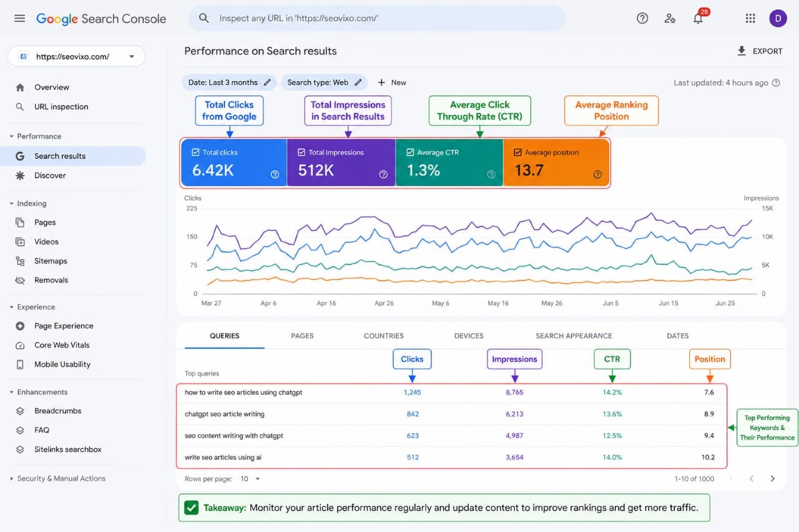Click the search magnifier icon in URL bar
Screen dimensions: 799x532
pyautogui.click(x=203, y=19)
